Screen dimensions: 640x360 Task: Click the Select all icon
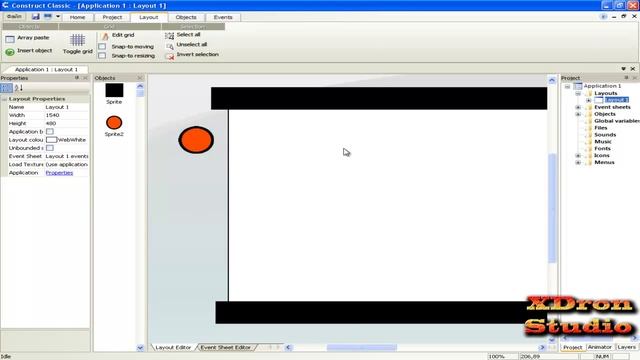click(x=169, y=36)
